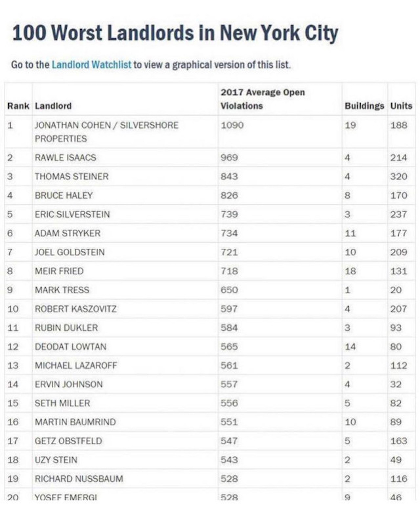Click the Buildings column header

pyautogui.click(x=364, y=106)
